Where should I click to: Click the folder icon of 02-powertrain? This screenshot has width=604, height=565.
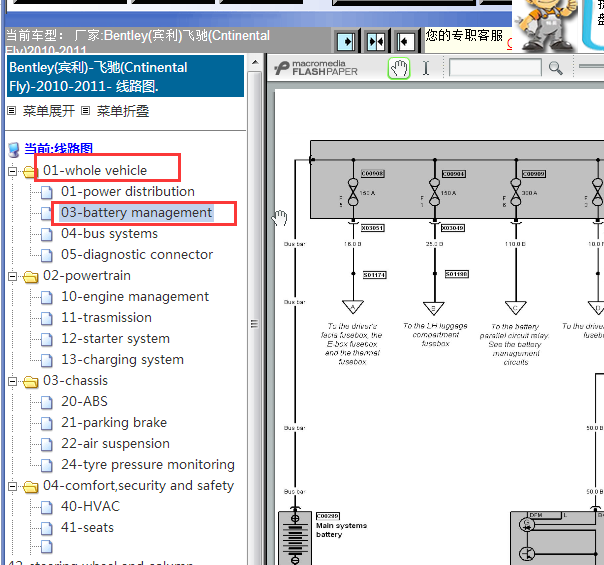tap(30, 277)
